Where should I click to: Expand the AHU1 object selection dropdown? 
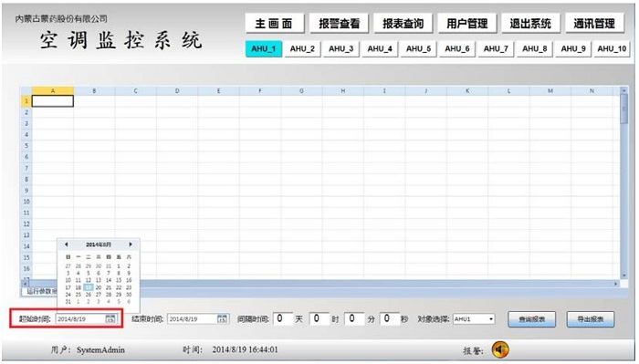pyautogui.click(x=491, y=319)
